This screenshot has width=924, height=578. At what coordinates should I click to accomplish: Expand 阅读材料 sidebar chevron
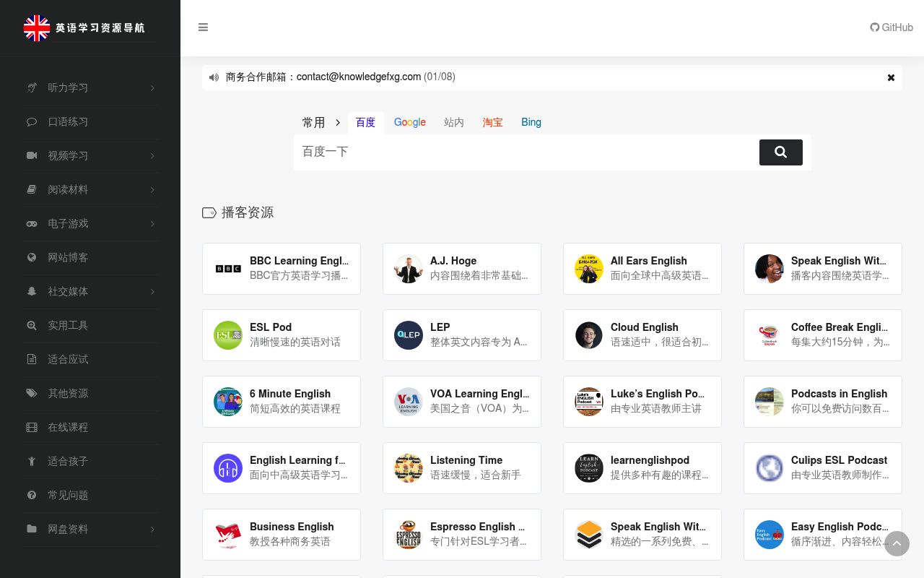[152, 190]
